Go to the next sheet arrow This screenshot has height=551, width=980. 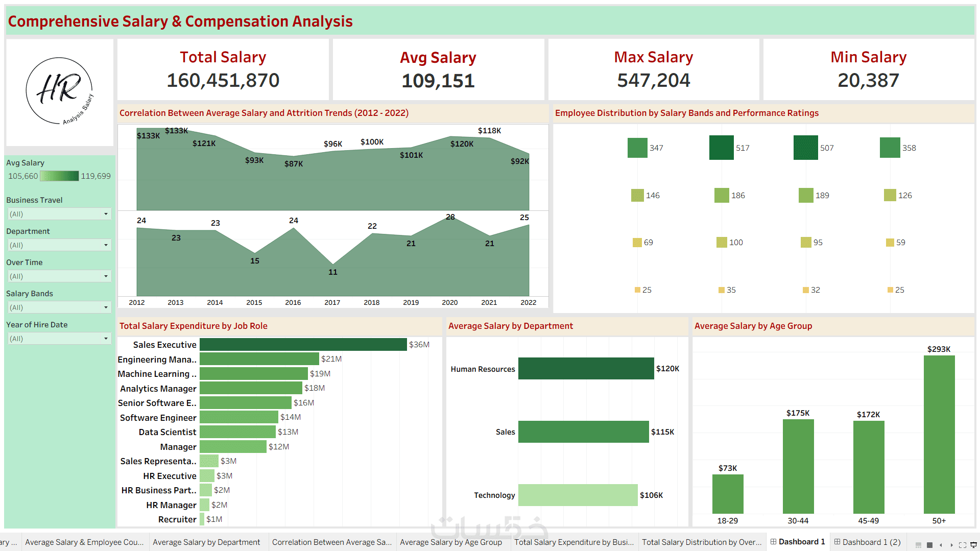coord(951,545)
